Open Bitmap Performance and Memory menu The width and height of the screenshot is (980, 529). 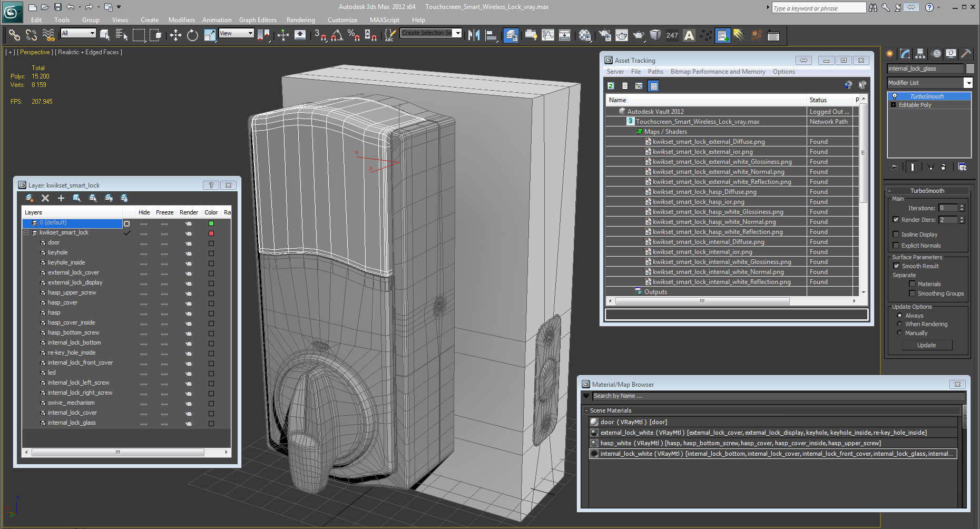click(x=718, y=72)
